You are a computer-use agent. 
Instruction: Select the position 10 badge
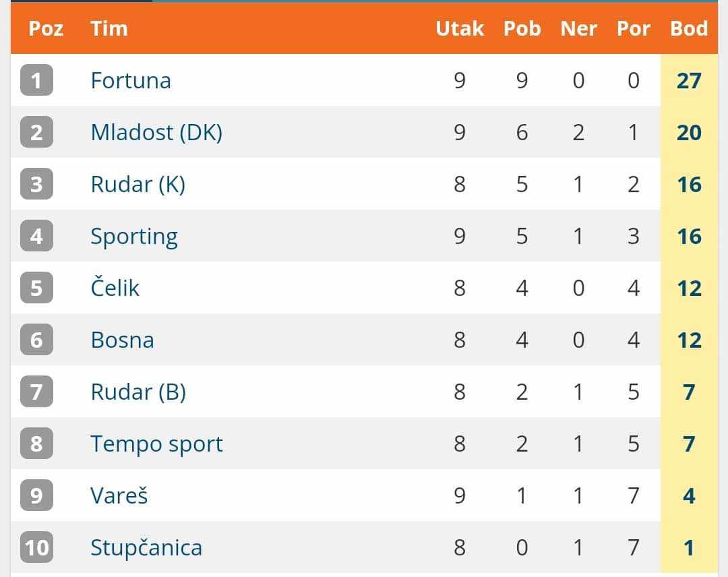36,548
